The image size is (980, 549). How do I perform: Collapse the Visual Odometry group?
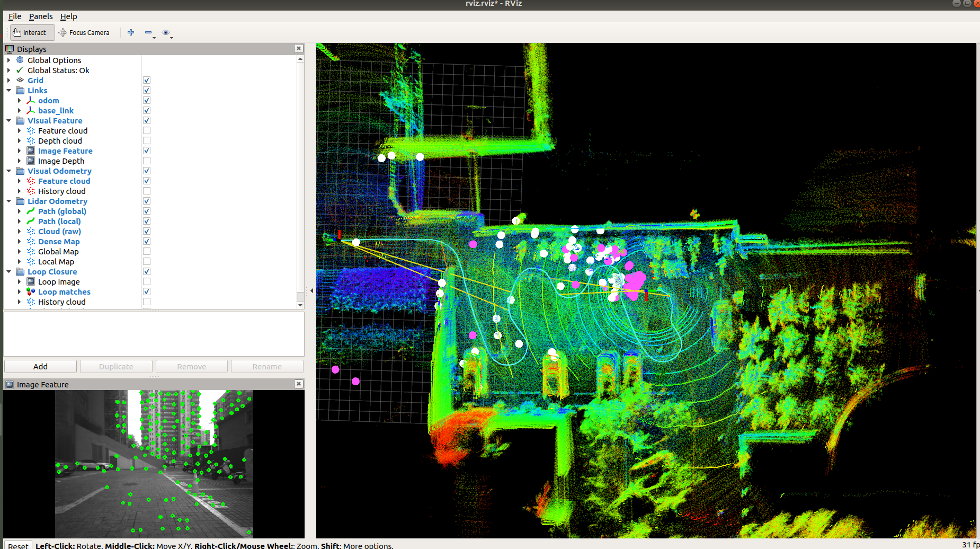point(8,171)
